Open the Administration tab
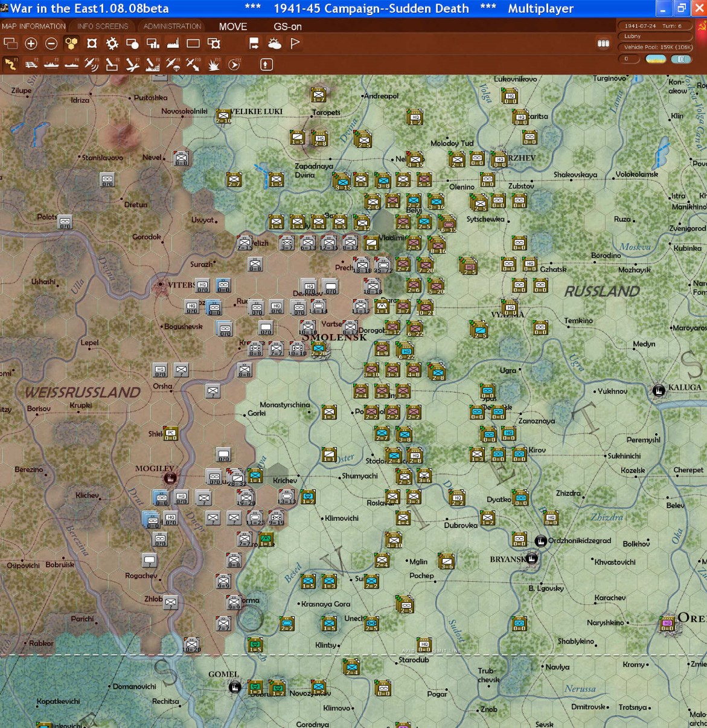 tap(172, 26)
